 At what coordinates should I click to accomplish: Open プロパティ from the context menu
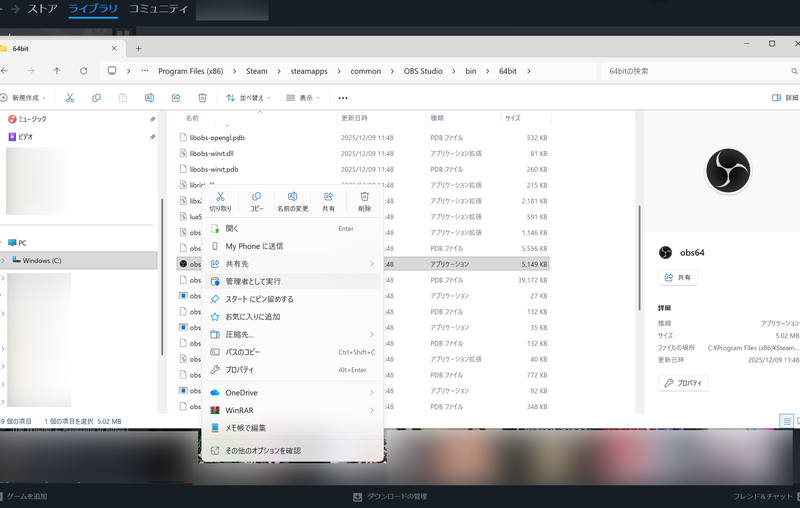[293, 370]
